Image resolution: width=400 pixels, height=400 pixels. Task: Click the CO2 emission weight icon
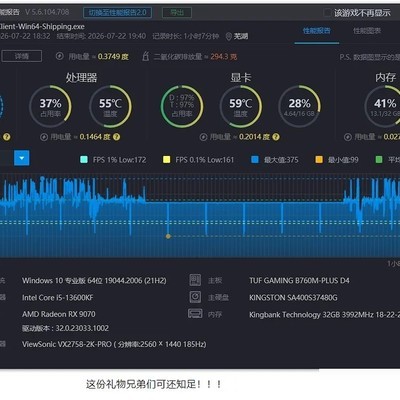145,56
